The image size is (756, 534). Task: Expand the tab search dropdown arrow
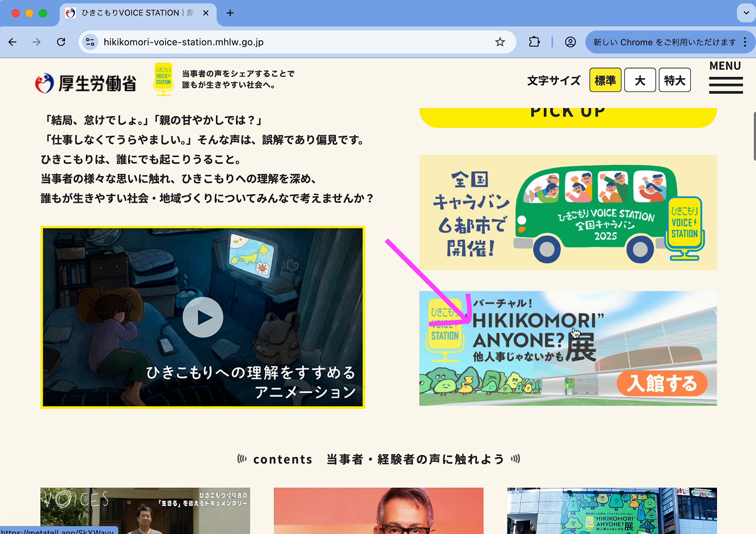point(746,13)
